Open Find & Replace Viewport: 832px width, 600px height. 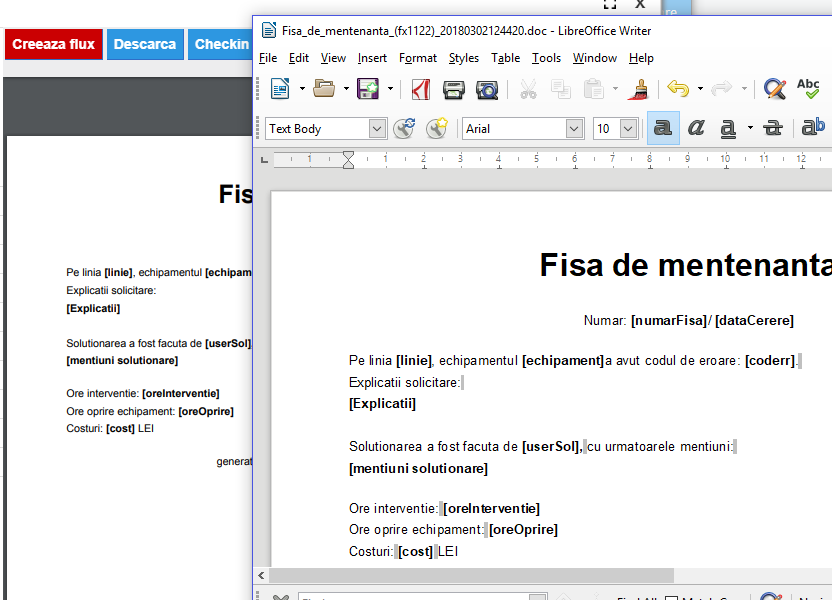click(x=775, y=89)
